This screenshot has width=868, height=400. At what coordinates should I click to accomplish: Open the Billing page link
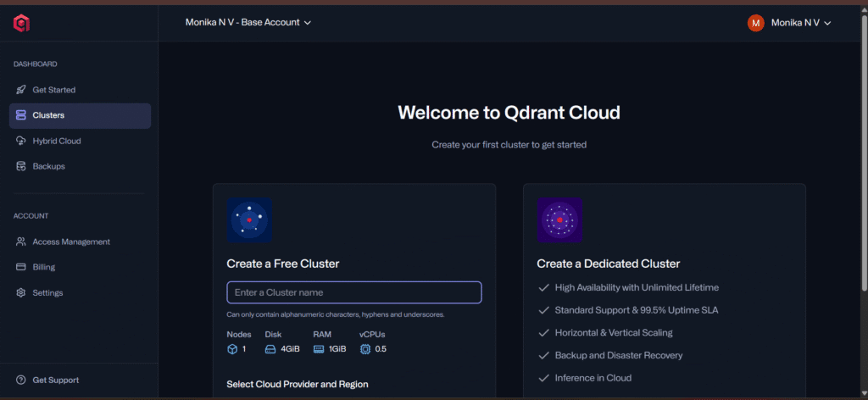(x=44, y=268)
